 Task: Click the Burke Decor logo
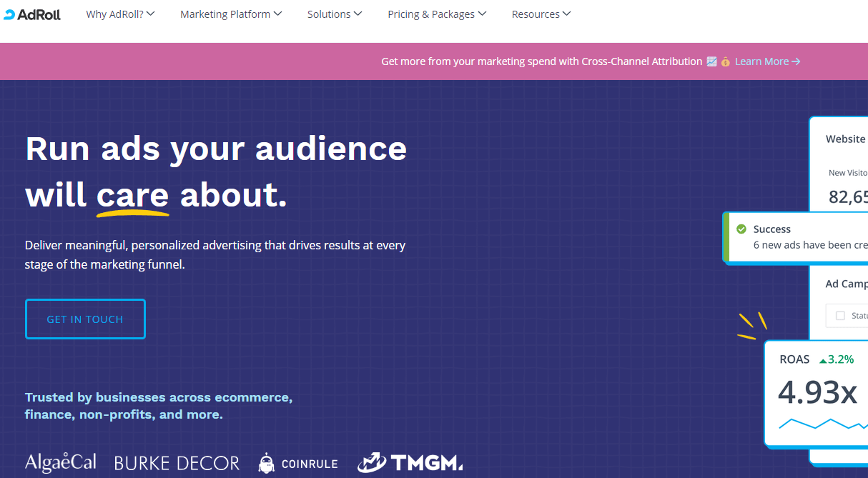[177, 463]
